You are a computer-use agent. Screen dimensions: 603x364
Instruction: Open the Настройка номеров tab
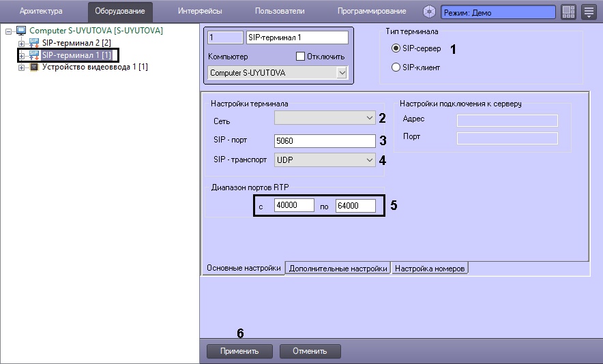pyautogui.click(x=430, y=269)
